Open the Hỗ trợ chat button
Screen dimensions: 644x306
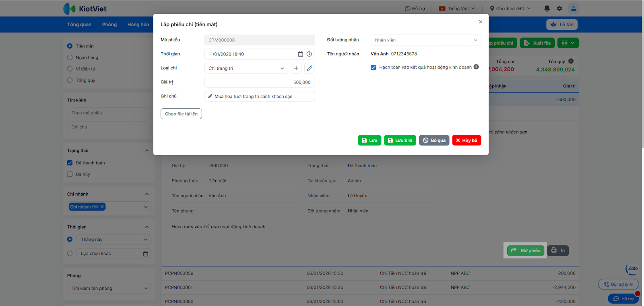[623, 299]
